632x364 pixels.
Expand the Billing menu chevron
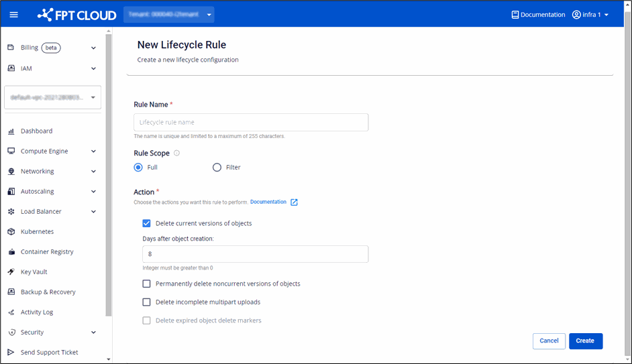tap(93, 48)
